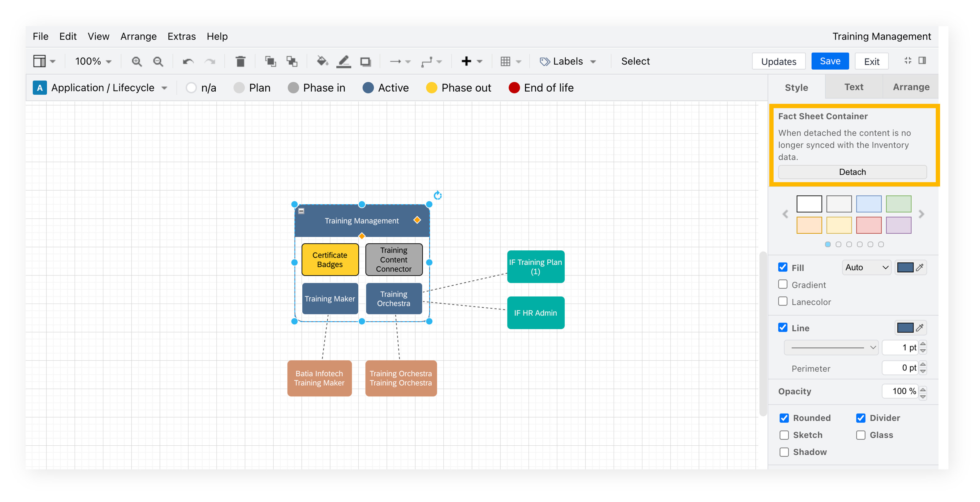
Task: Click the table grid icon
Action: 505,61
